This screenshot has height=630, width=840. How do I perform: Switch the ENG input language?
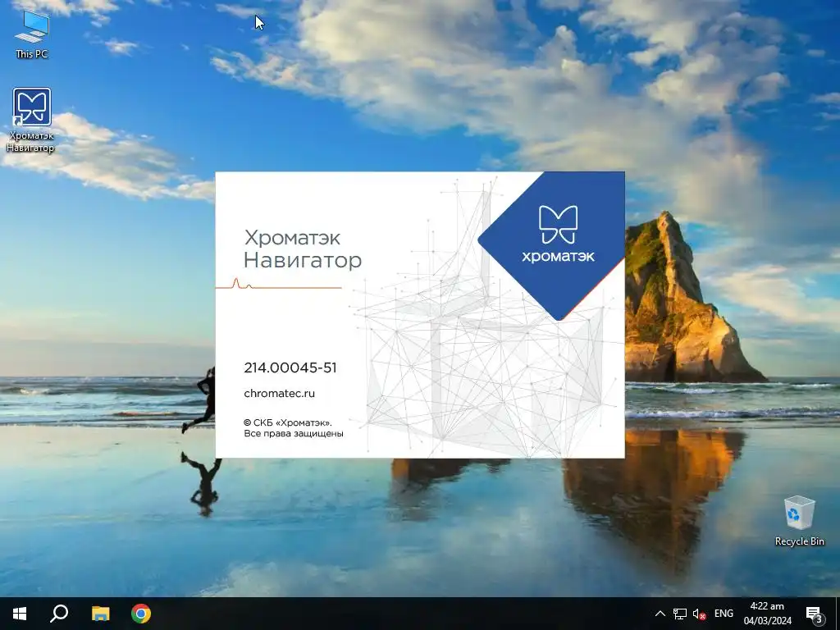[x=724, y=614]
